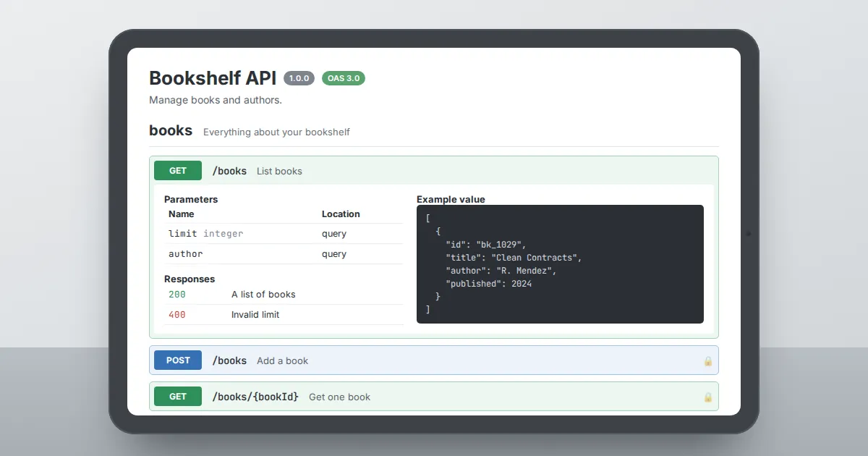This screenshot has width=868, height=456.
Task: Click the Parameters heading
Action: (191, 199)
